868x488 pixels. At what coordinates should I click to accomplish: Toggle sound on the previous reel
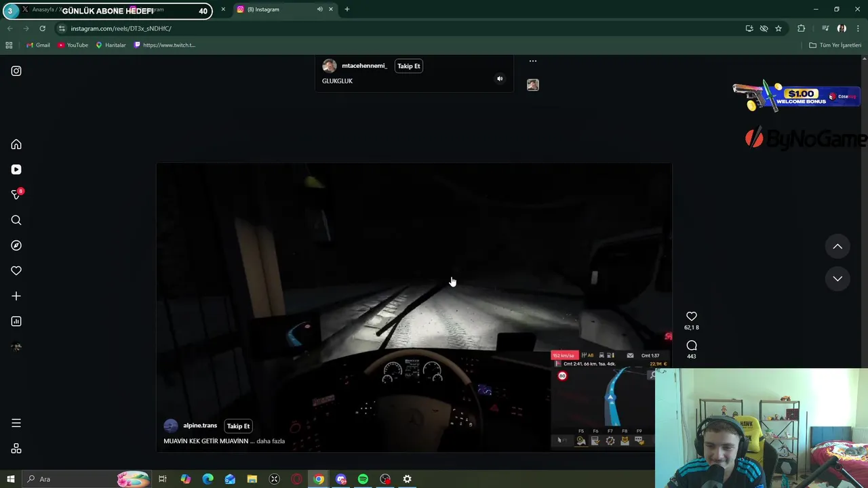(x=500, y=79)
